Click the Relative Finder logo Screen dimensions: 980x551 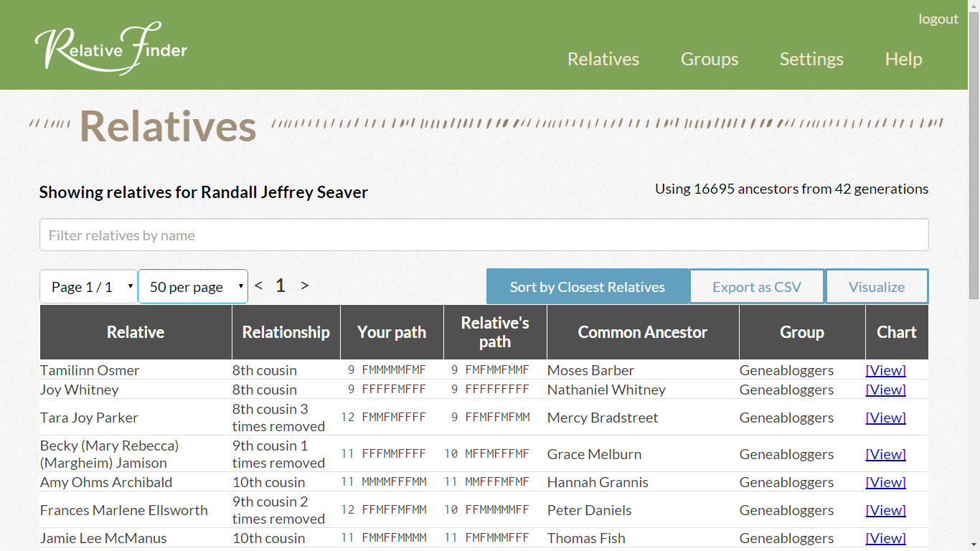coord(110,47)
